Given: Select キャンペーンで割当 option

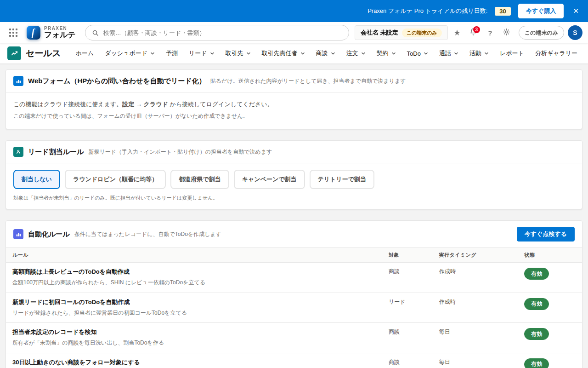Looking at the screenshot, I should (x=269, y=179).
